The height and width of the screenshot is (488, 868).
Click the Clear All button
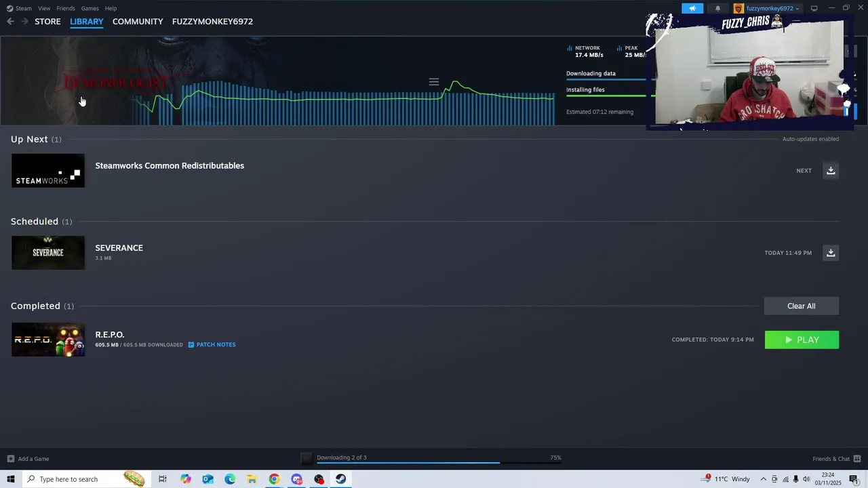pos(802,306)
